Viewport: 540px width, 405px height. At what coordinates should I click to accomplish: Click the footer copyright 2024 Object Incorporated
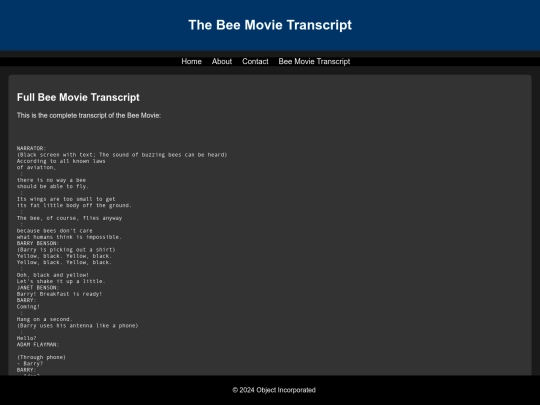click(x=274, y=390)
